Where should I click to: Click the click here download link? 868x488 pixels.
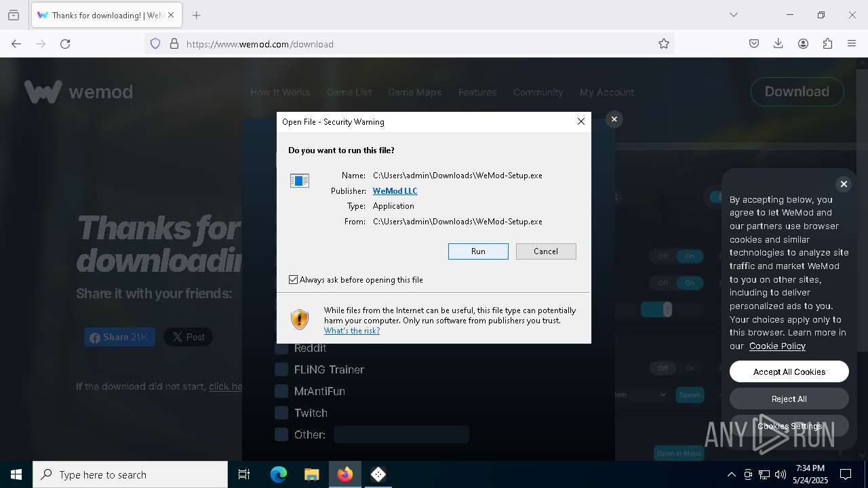(226, 386)
